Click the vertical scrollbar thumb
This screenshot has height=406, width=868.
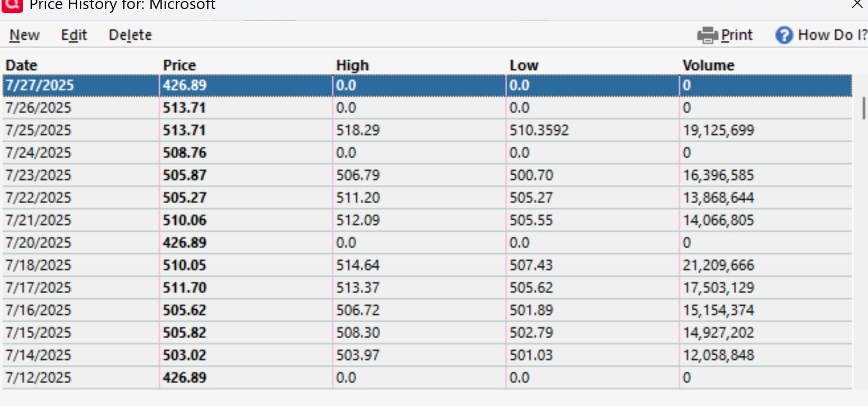click(864, 108)
